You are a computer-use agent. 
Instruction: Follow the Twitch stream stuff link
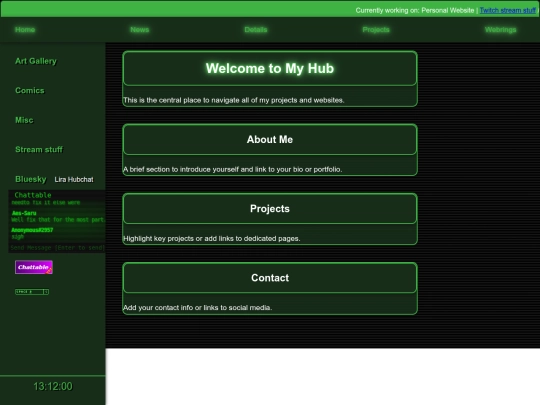(x=508, y=10)
